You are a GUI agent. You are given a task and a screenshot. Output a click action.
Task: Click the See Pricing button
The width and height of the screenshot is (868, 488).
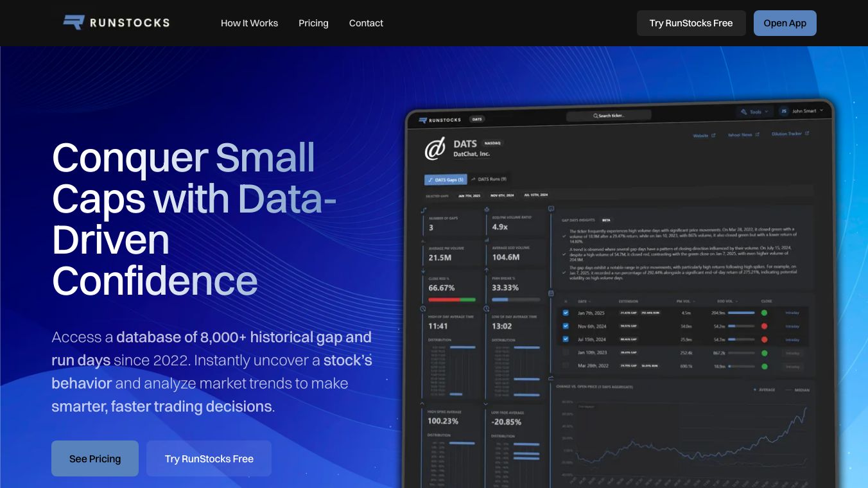tap(95, 458)
